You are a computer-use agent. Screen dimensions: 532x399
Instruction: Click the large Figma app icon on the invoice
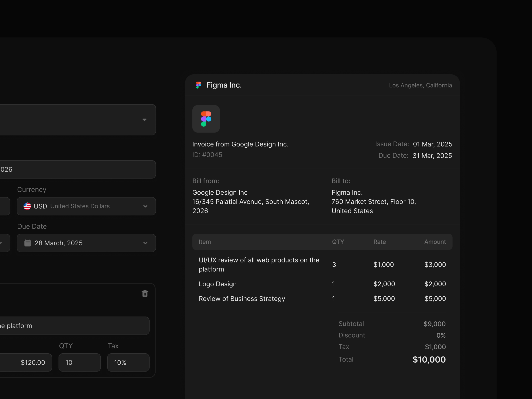click(206, 119)
